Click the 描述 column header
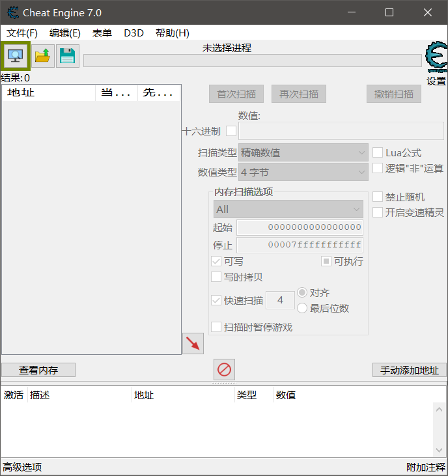The image size is (448, 476). 79,395
